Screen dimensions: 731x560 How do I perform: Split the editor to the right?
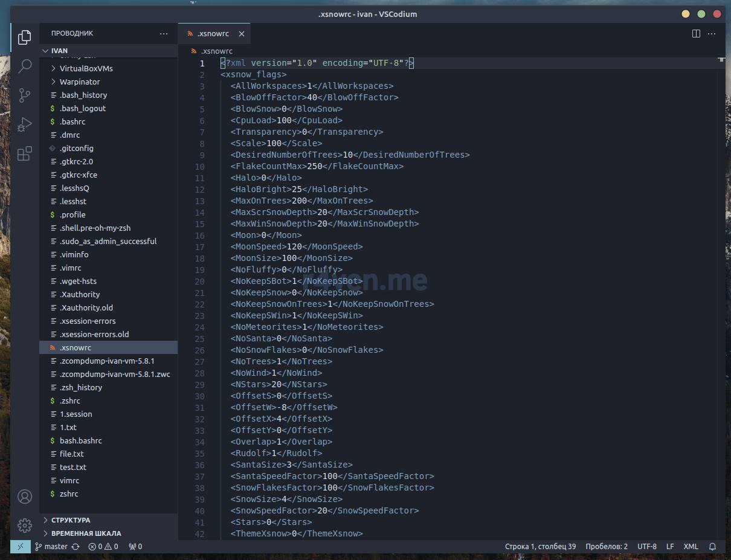point(696,34)
